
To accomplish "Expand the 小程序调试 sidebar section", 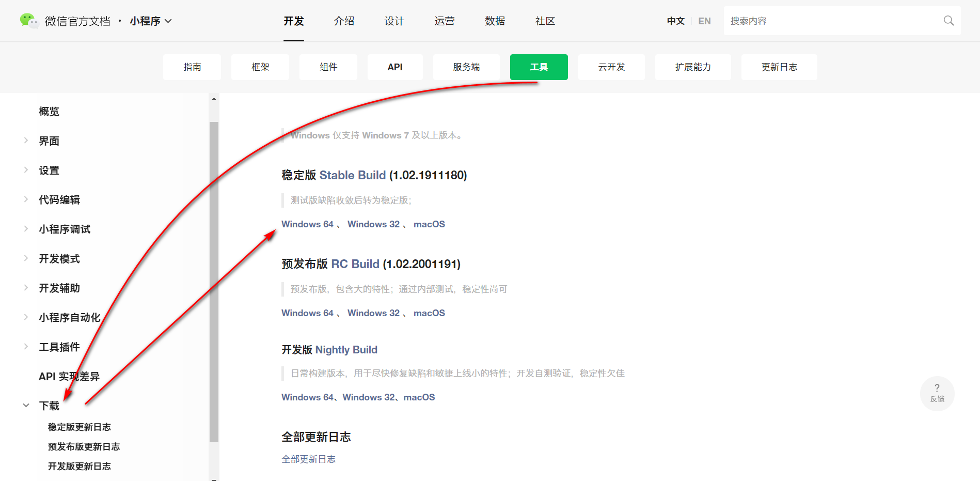I will pos(26,229).
